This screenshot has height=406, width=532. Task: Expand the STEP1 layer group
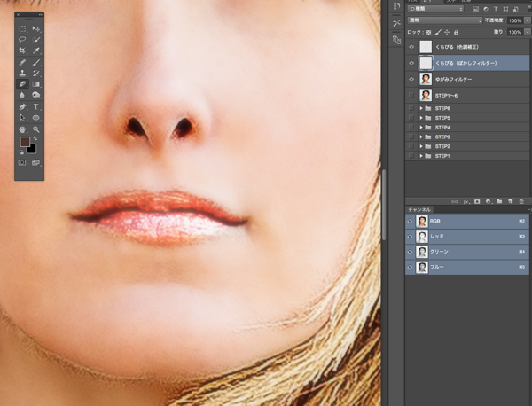coord(421,156)
